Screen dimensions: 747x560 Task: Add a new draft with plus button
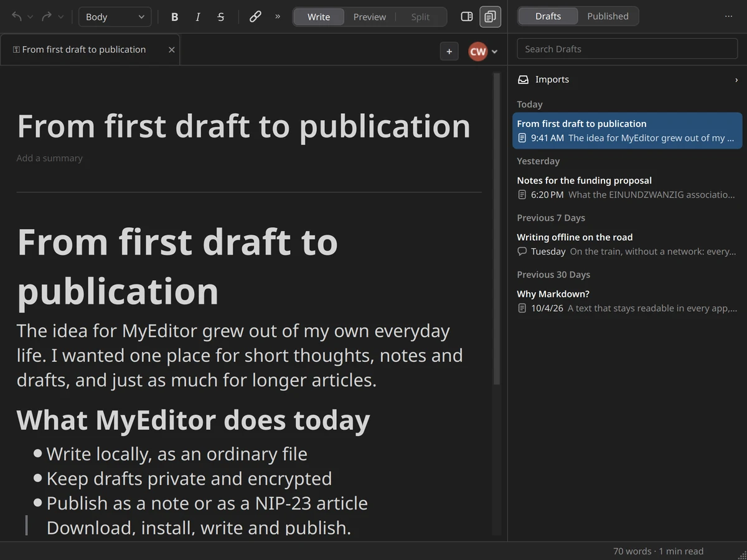449,52
